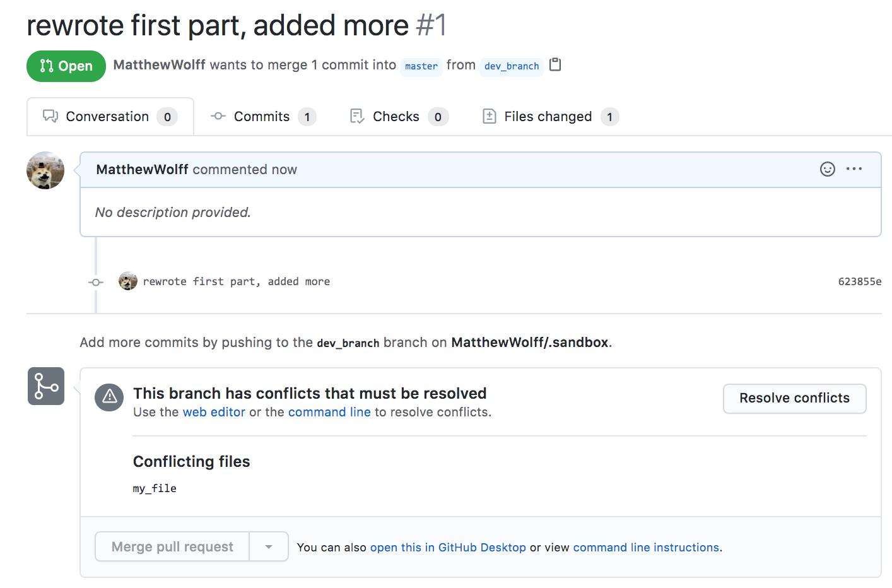Open the kebab menu on the comment header

coord(854,169)
